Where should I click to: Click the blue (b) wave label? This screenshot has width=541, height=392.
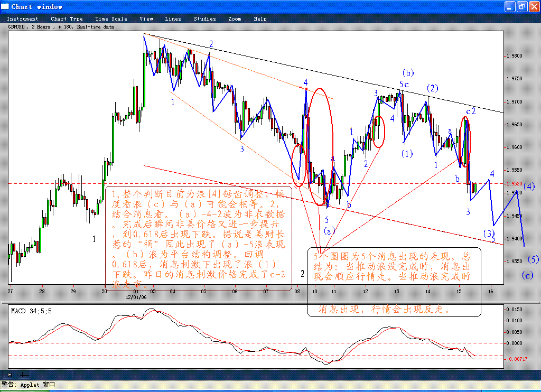(408, 73)
